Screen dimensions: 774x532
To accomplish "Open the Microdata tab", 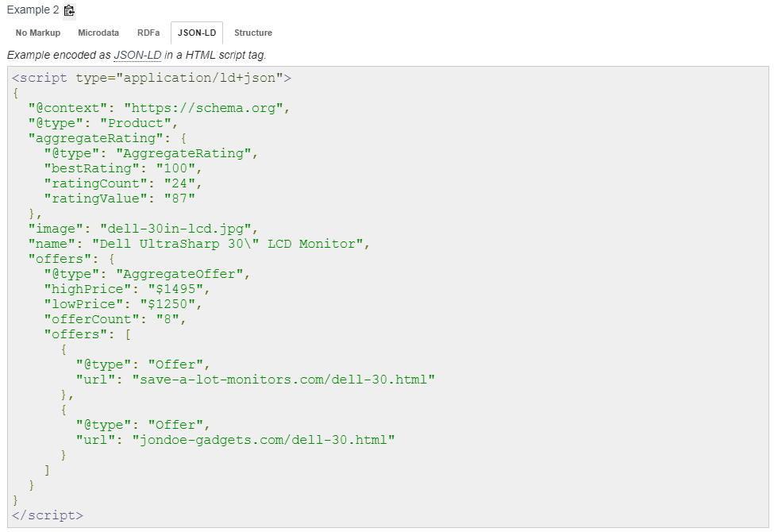I will [98, 33].
